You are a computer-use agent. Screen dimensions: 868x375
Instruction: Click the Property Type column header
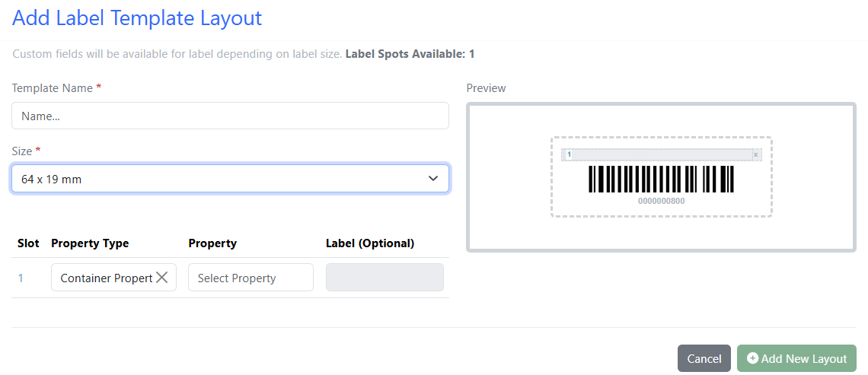coord(91,243)
